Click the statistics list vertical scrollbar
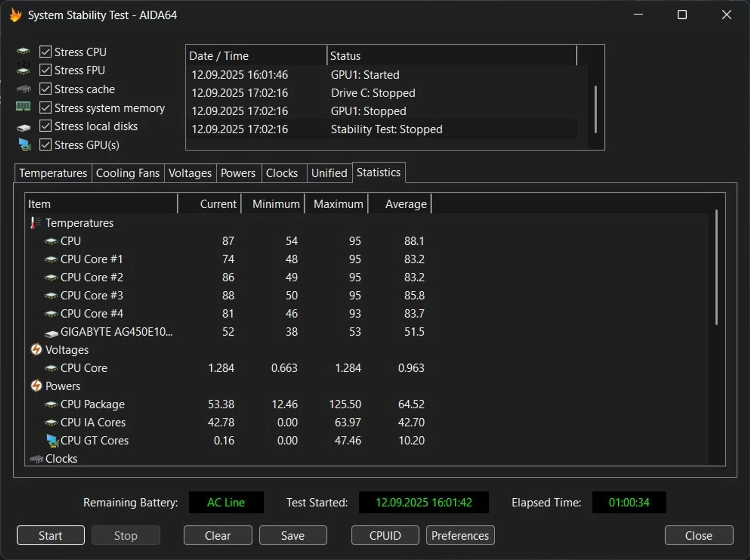 click(716, 268)
